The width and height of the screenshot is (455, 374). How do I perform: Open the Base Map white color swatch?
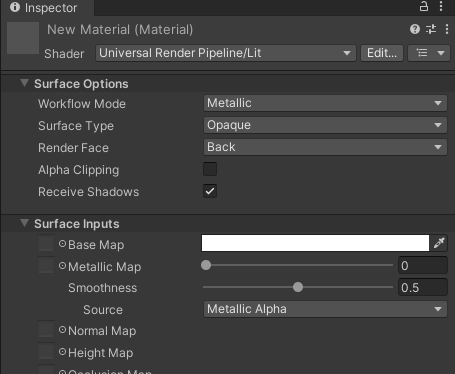315,243
